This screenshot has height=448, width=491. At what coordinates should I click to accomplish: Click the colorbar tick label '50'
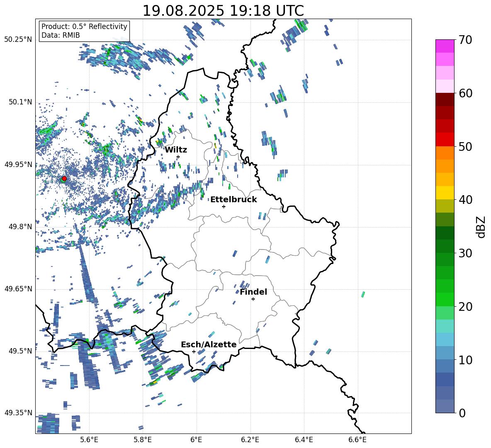coord(466,146)
